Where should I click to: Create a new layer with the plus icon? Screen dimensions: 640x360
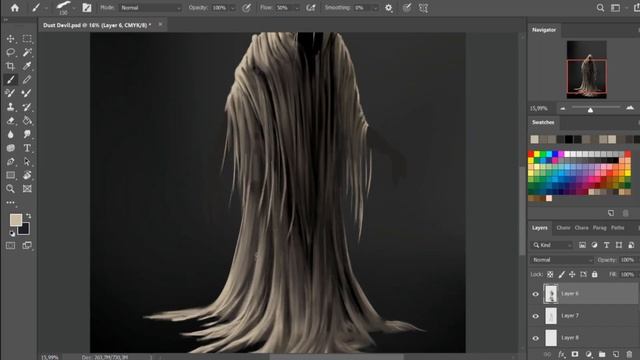pyautogui.click(x=616, y=354)
